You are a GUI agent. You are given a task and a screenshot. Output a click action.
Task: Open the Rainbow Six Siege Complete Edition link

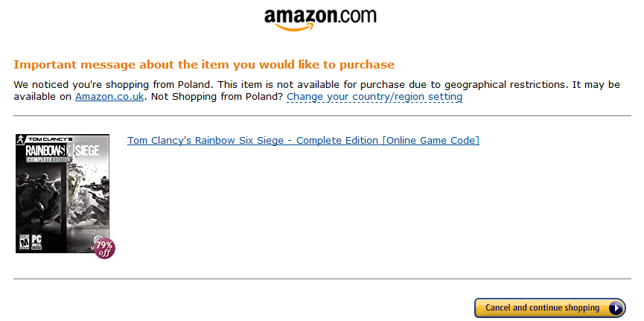coord(303,141)
